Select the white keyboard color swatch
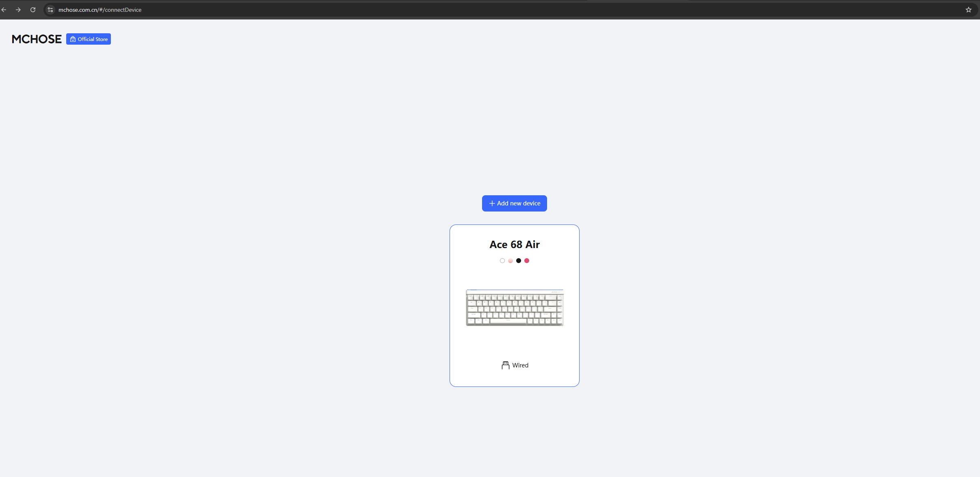Viewport: 980px width, 477px height. [502, 261]
